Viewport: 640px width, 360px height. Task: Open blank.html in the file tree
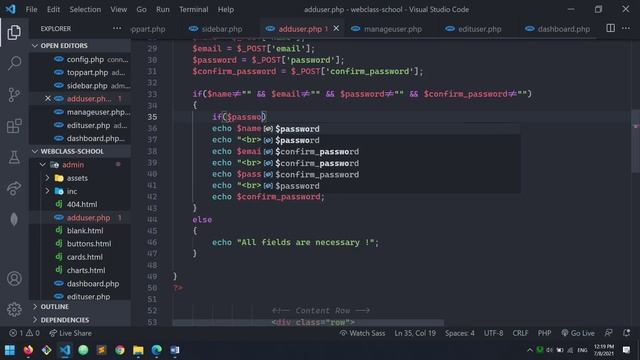tap(85, 231)
